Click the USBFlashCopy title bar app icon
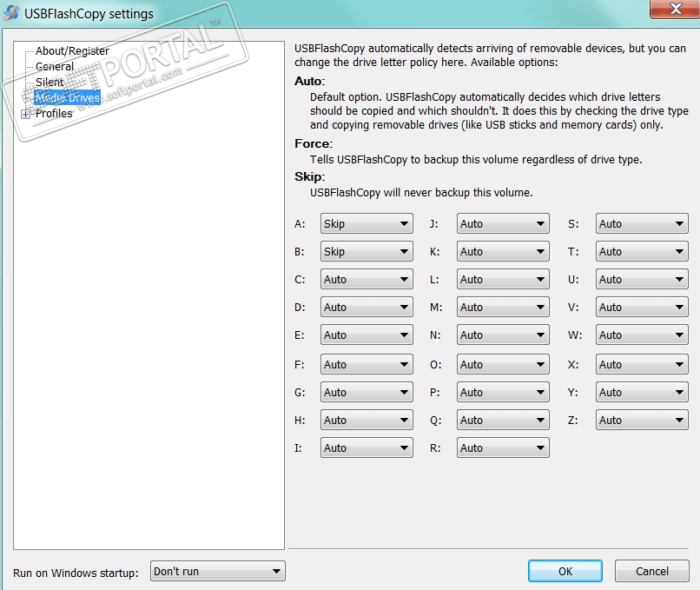Image resolution: width=700 pixels, height=590 pixels. 11,13
